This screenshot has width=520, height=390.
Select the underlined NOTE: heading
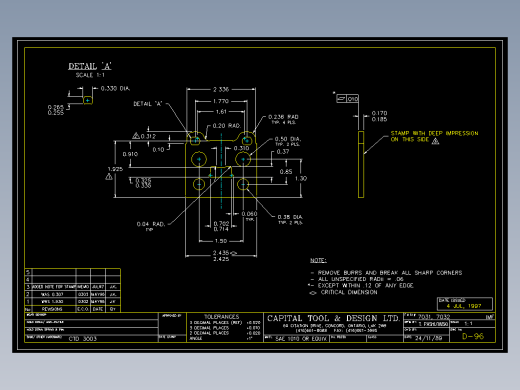click(318, 260)
